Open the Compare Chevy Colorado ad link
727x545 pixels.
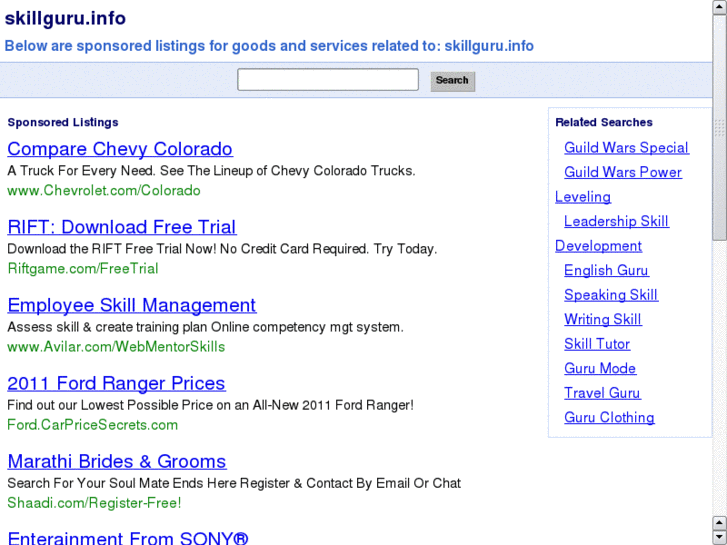pyautogui.click(x=120, y=149)
